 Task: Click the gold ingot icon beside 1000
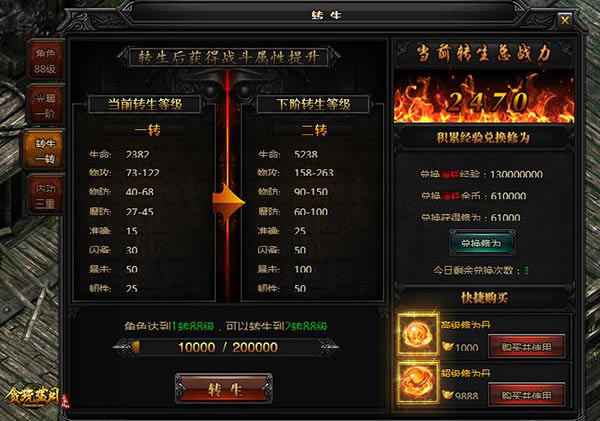click(x=448, y=346)
